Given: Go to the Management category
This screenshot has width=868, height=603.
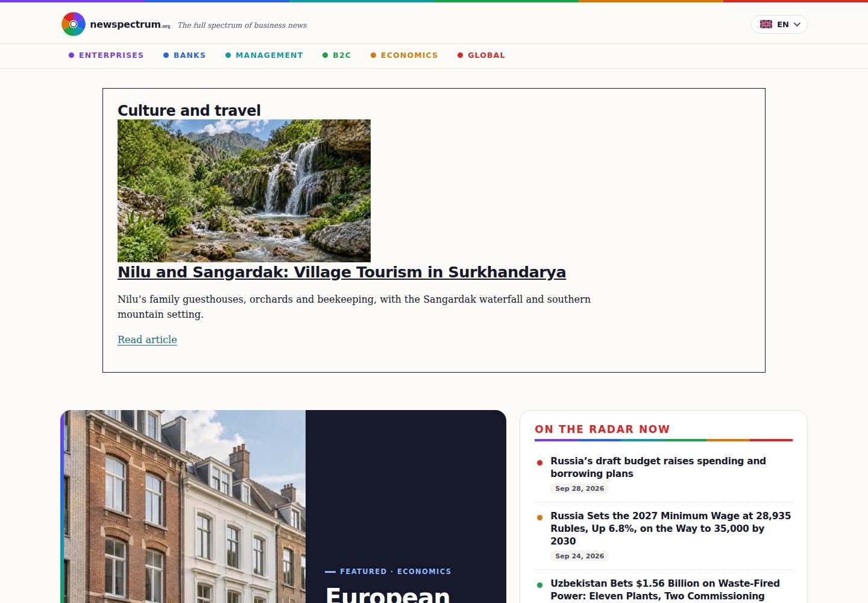Looking at the screenshot, I should (x=264, y=55).
